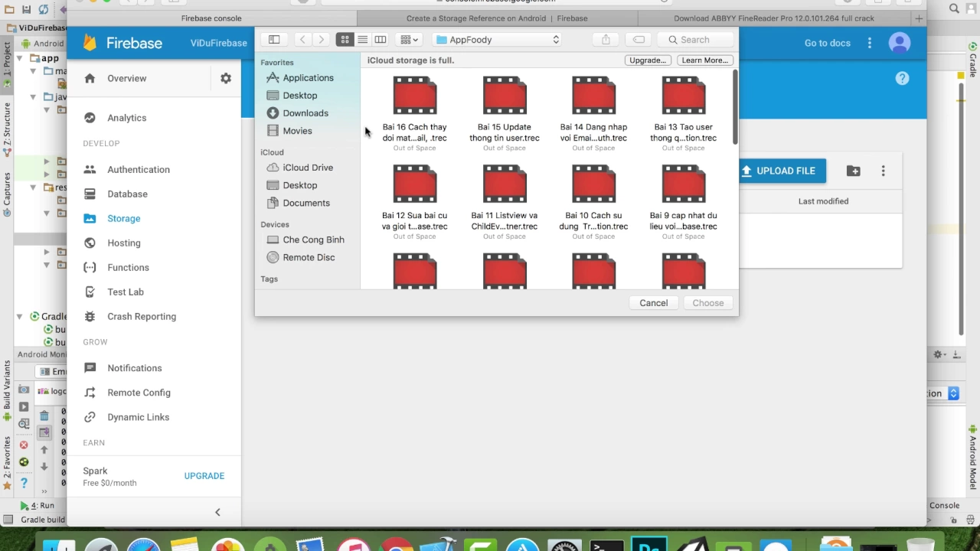
Task: Open Dynamic Links
Action: coord(138,417)
